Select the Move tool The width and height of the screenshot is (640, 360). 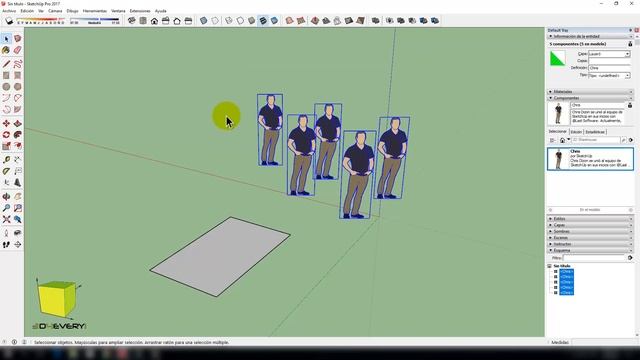(x=6, y=123)
